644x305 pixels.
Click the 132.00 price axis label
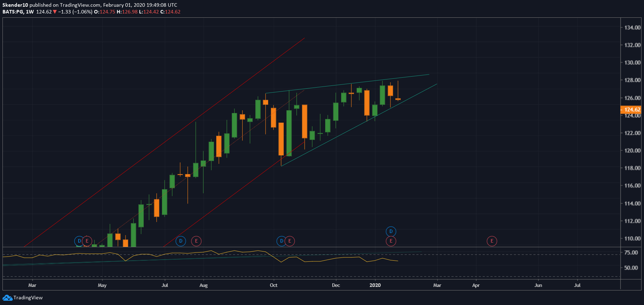pos(633,45)
